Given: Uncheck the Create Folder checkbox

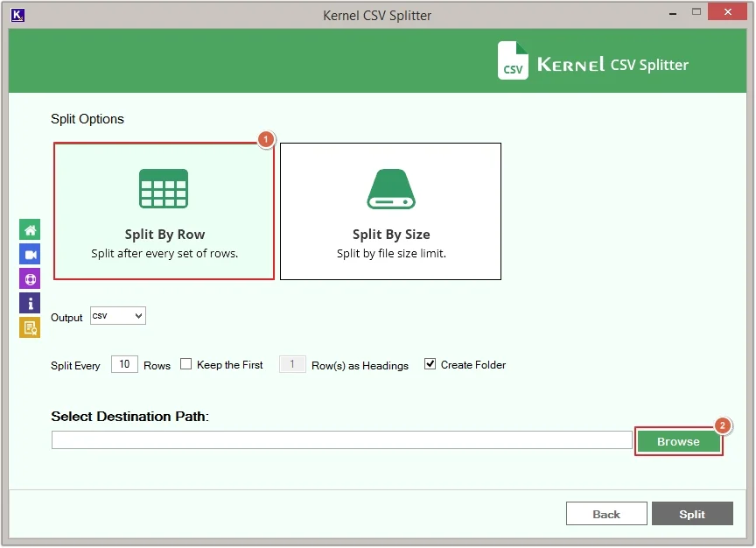Looking at the screenshot, I should point(430,365).
